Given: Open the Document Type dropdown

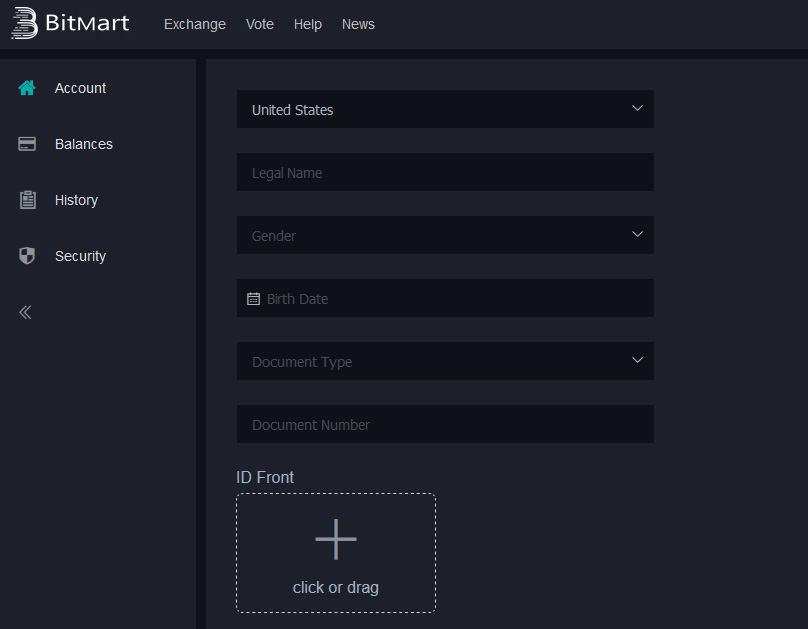Looking at the screenshot, I should tap(445, 361).
